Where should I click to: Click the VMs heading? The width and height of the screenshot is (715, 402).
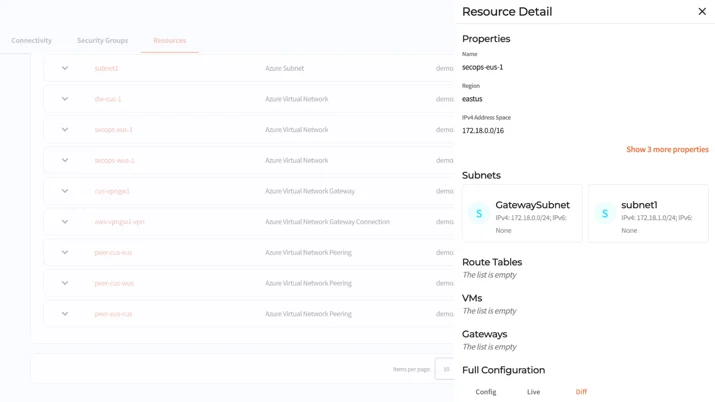tap(472, 298)
